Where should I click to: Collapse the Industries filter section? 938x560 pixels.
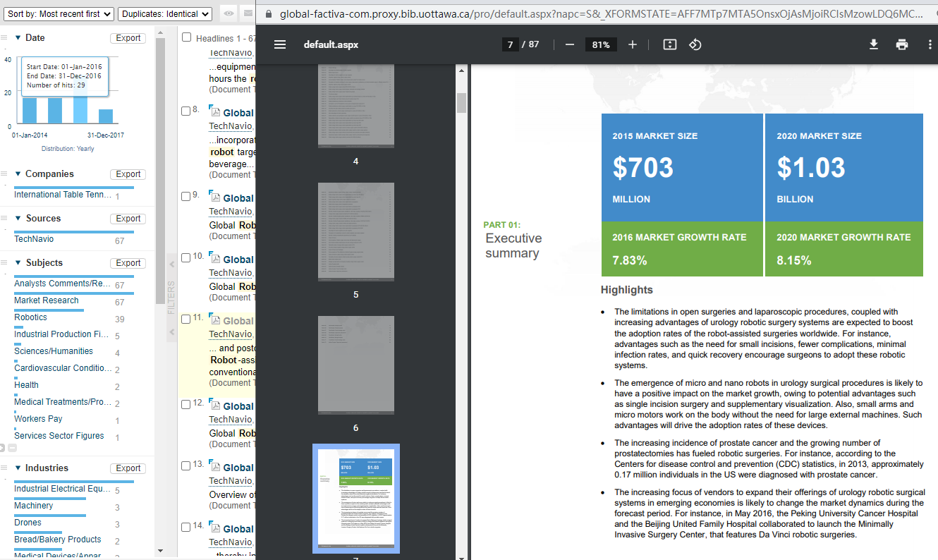pos(18,468)
